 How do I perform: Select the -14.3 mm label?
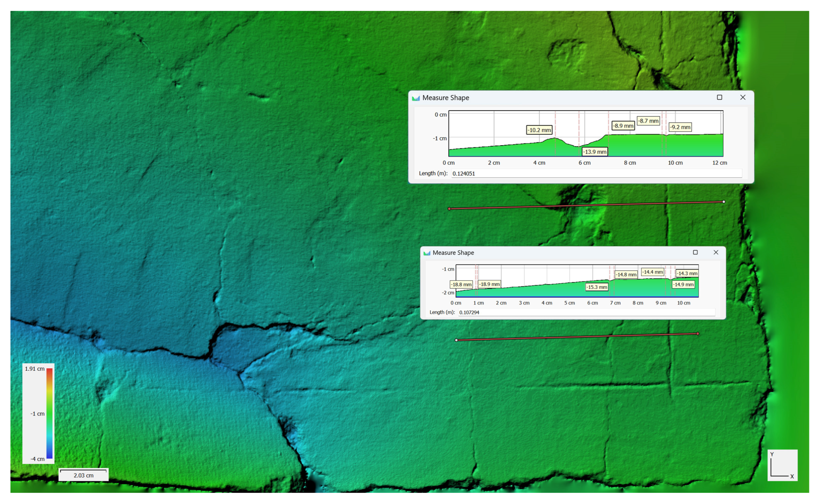[x=687, y=273]
